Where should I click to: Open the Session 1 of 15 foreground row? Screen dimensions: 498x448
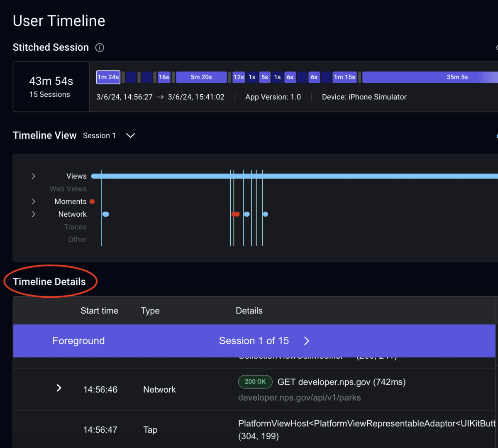(x=254, y=341)
